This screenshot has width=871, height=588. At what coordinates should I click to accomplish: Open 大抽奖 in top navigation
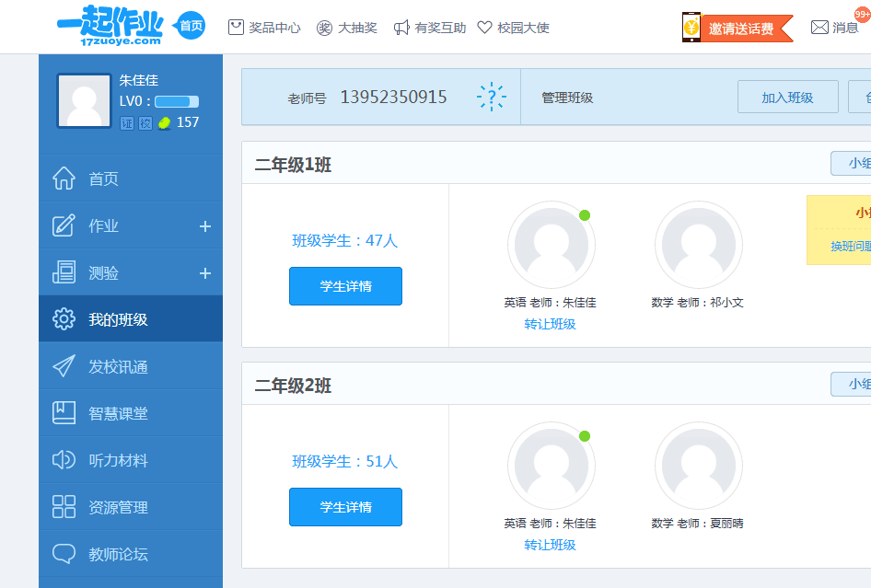(x=346, y=28)
